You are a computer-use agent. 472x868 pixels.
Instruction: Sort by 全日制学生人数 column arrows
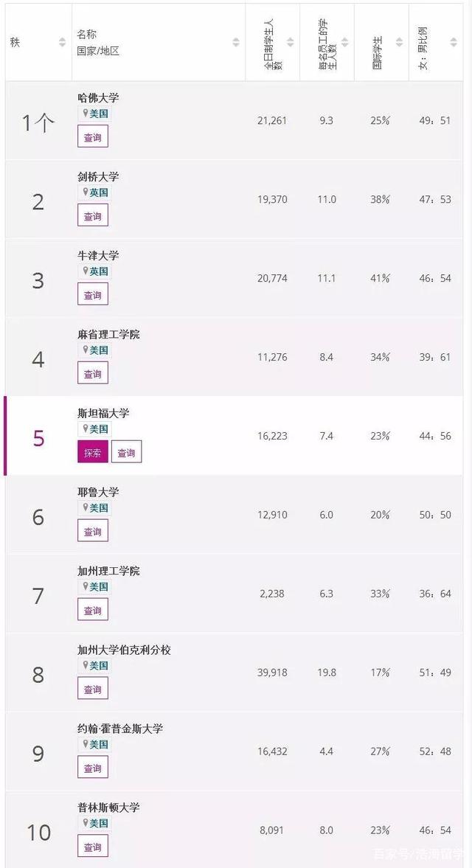point(290,43)
